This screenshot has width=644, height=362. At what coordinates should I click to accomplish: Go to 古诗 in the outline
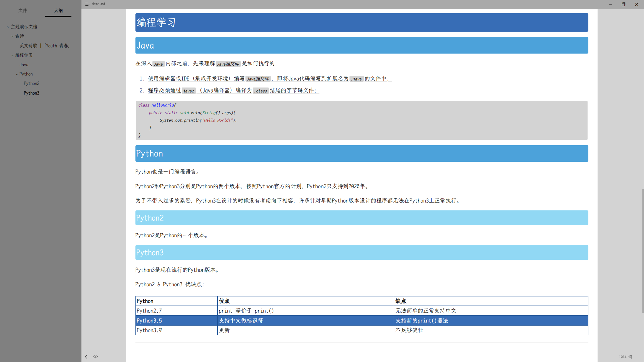tap(20, 36)
